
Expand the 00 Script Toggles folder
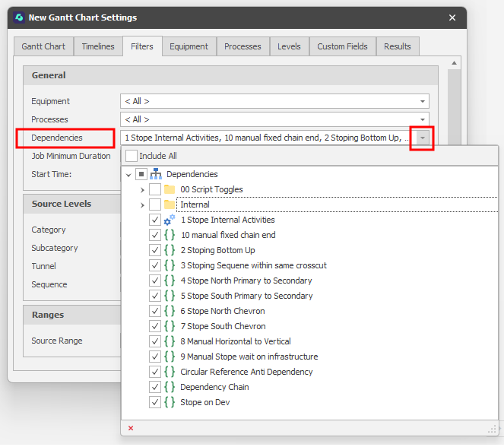(x=142, y=190)
